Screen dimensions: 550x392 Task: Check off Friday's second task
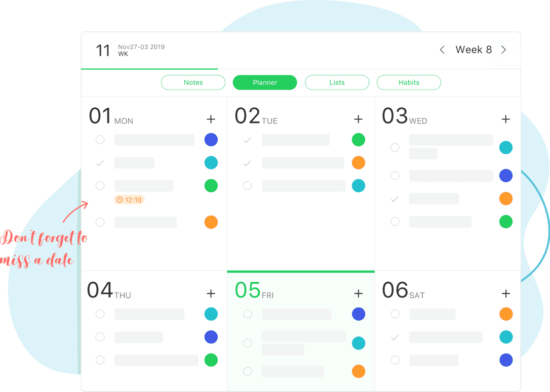tap(247, 343)
